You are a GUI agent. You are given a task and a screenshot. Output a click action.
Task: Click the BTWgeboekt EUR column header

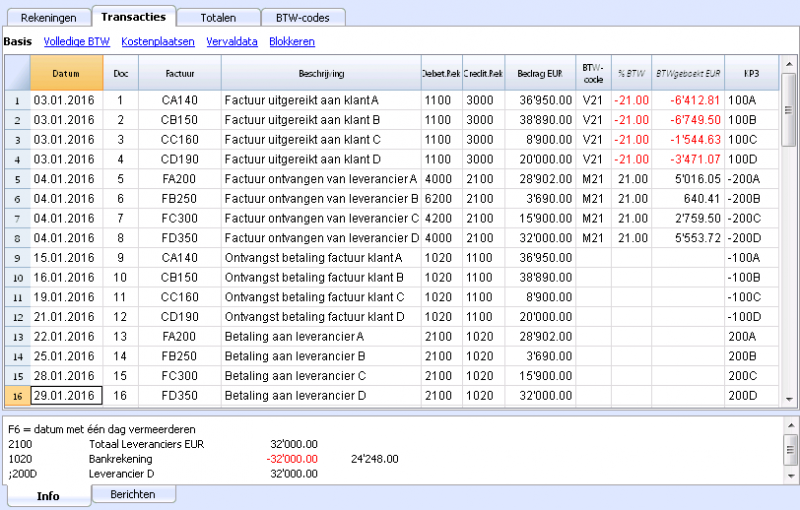point(688,73)
